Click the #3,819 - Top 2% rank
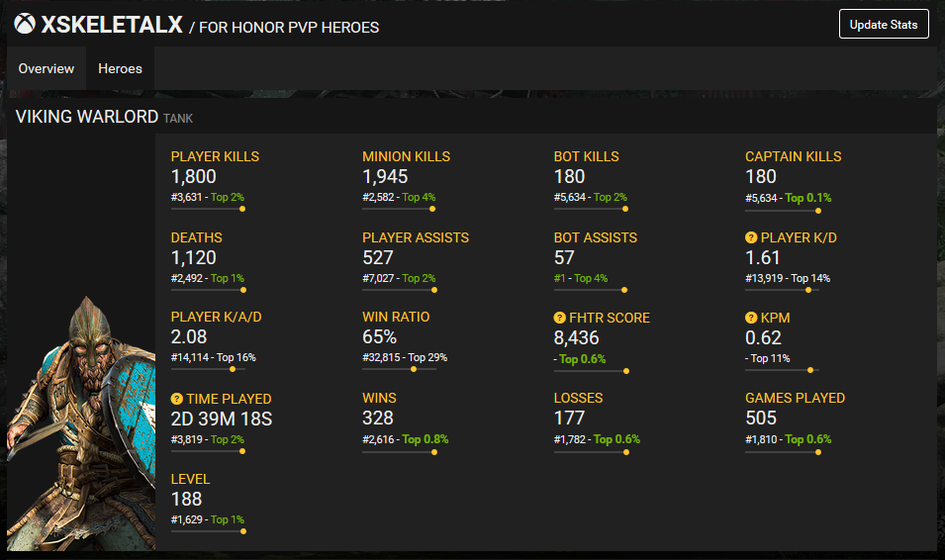 click(208, 439)
